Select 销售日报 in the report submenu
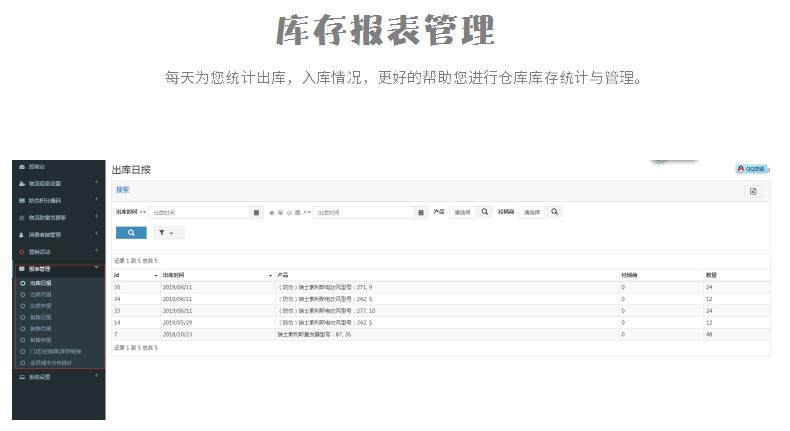This screenshot has height=431, width=790. [x=40, y=318]
